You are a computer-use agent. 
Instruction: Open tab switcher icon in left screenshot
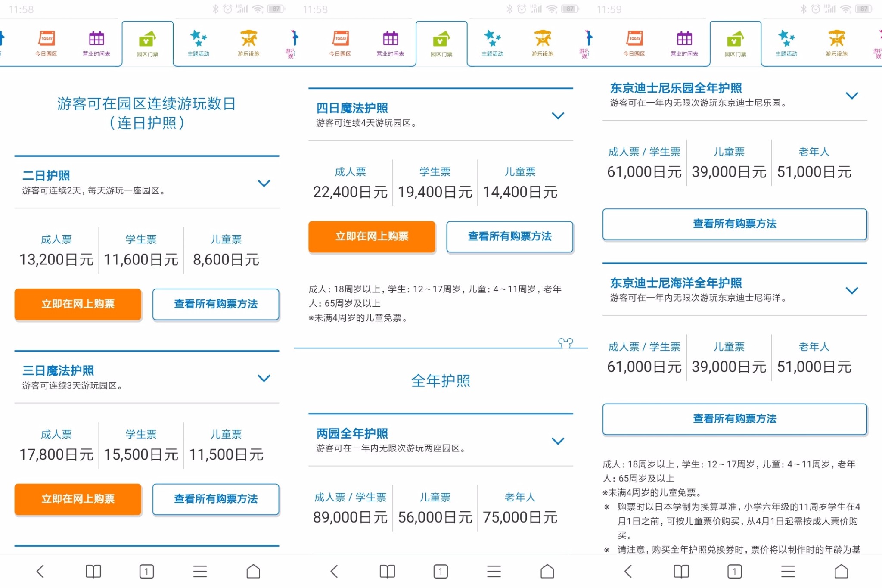[146, 571]
